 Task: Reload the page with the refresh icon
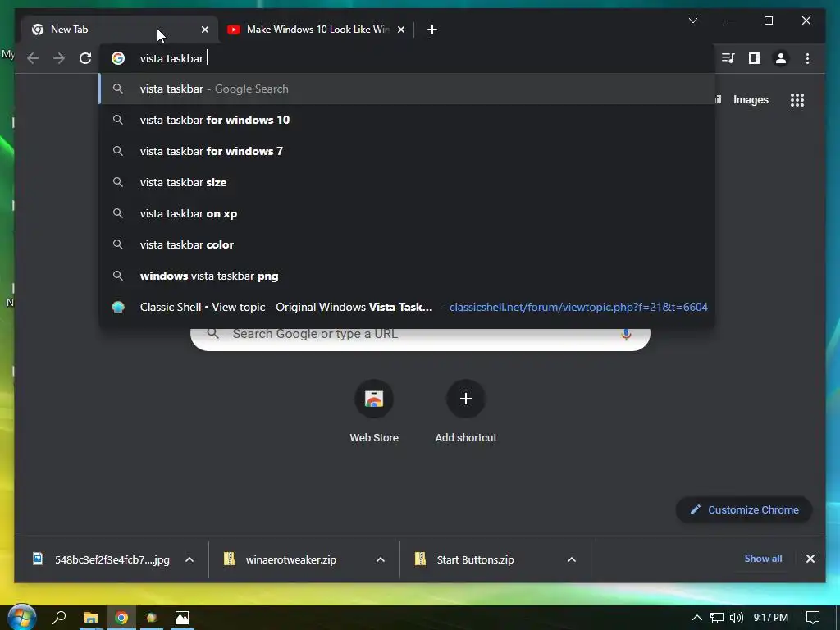(x=85, y=58)
